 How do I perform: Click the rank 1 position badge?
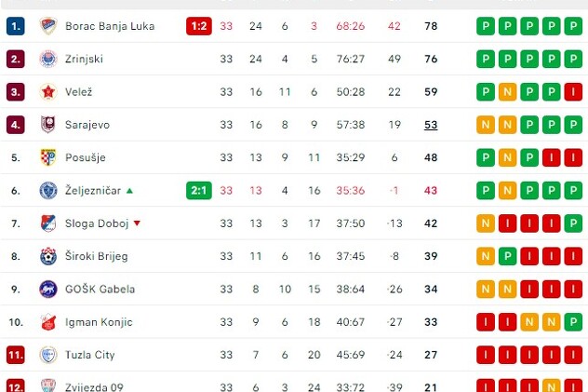click(15, 26)
